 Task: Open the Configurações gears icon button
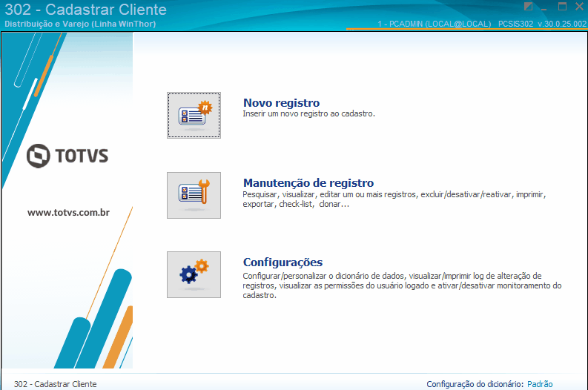[x=194, y=275]
